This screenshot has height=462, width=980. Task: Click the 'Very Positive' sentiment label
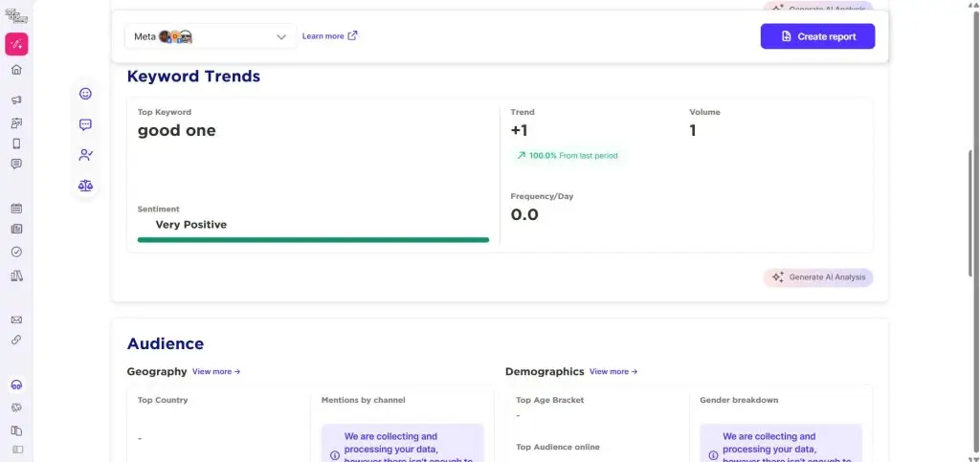[x=191, y=225]
